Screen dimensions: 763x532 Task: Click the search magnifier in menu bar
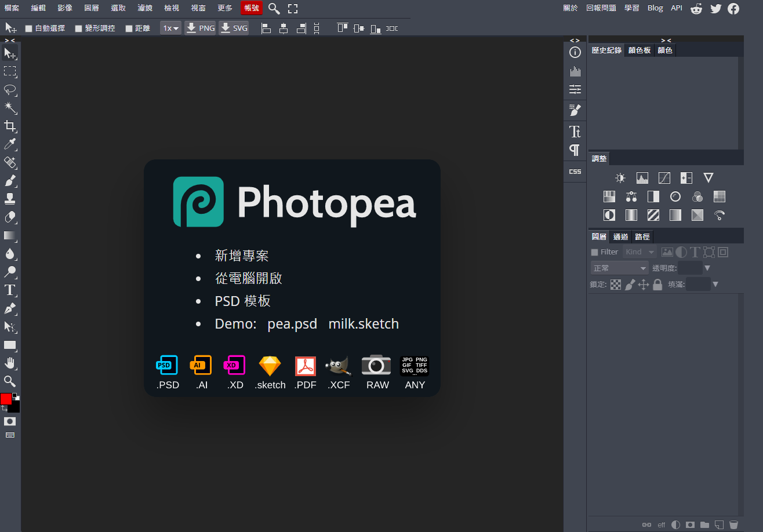coord(274,8)
